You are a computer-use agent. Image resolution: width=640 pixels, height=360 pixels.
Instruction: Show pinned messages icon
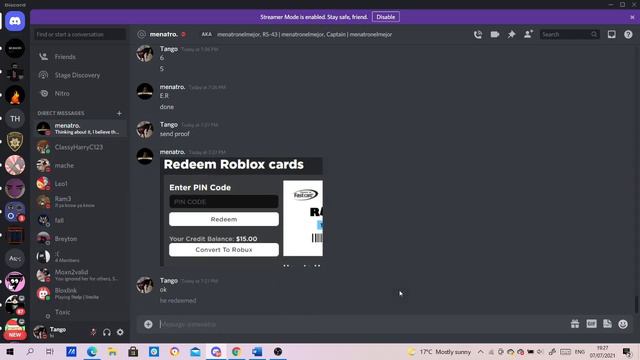511,34
